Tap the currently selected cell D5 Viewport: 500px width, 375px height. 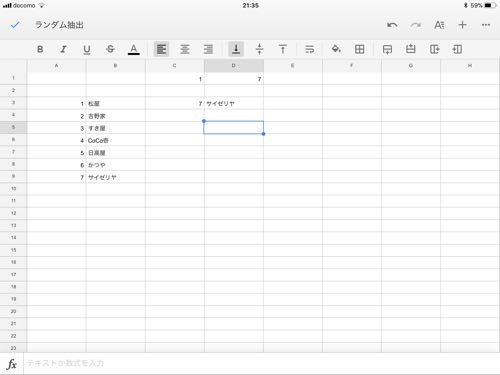[234, 128]
